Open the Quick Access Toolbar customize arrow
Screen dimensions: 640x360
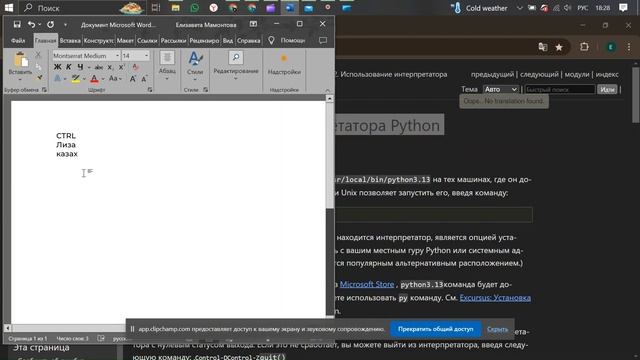click(x=65, y=25)
